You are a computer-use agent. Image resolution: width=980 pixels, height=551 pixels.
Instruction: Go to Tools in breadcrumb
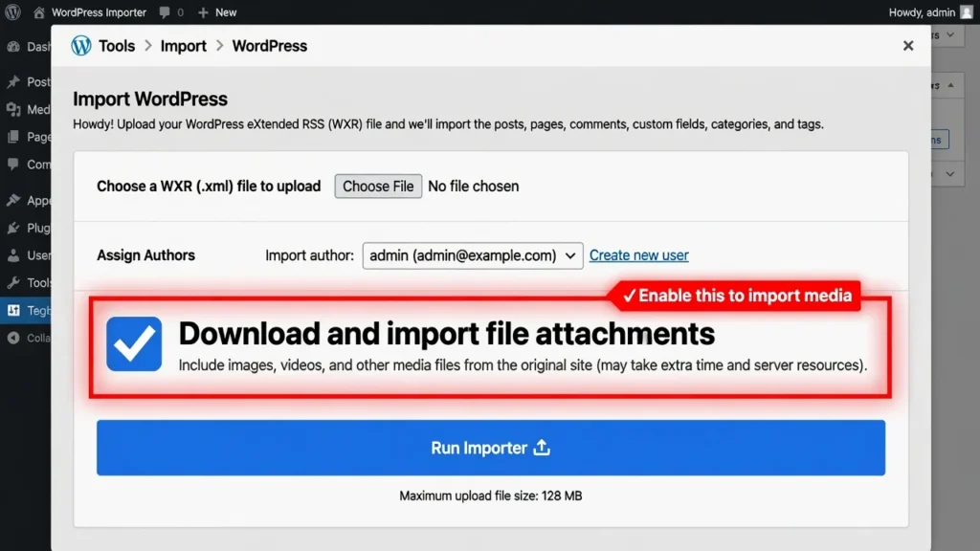click(117, 46)
